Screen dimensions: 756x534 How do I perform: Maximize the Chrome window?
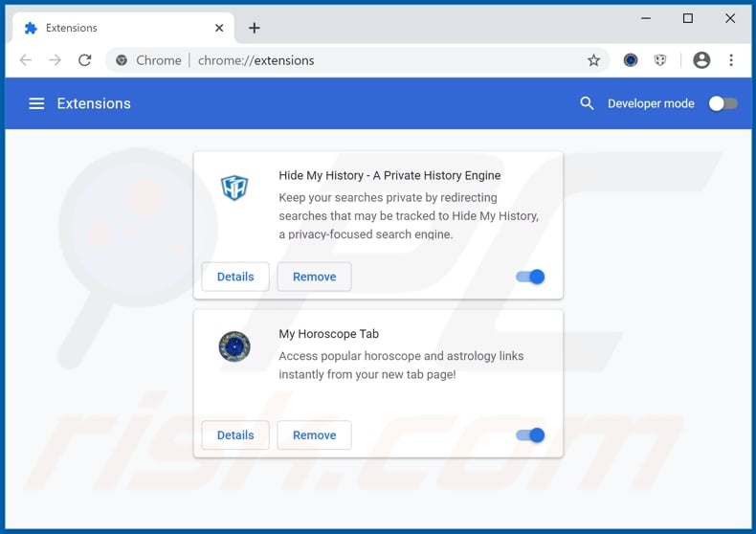pos(688,18)
